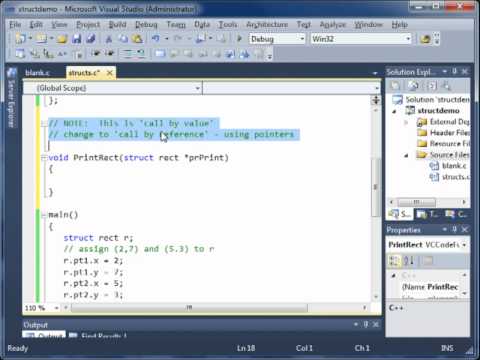Select the Header Files folder
The height and width of the screenshot is (360, 480).
point(443,133)
